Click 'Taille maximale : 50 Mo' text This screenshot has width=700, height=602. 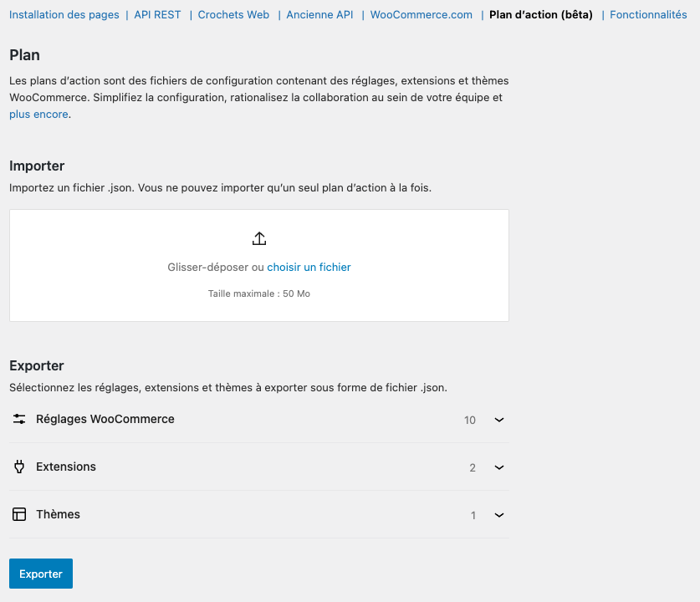pyautogui.click(x=259, y=293)
